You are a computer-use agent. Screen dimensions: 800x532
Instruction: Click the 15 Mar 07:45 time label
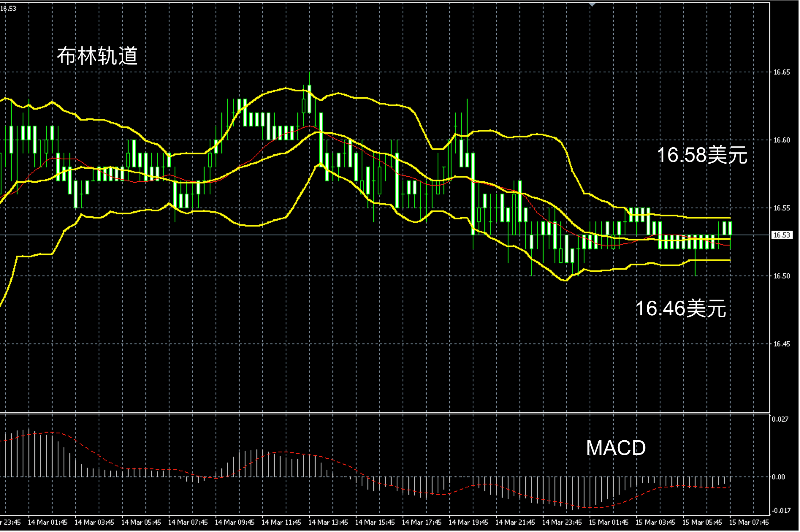point(749,522)
